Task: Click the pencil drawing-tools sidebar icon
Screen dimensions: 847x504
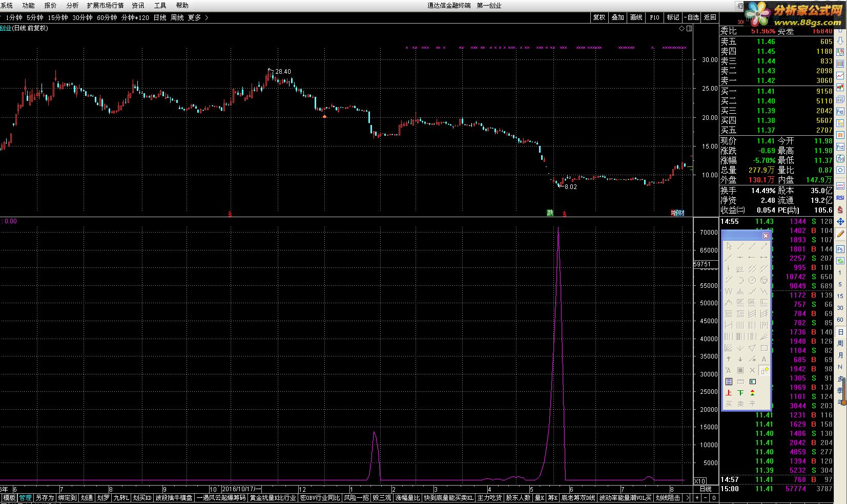Action: coord(840,234)
